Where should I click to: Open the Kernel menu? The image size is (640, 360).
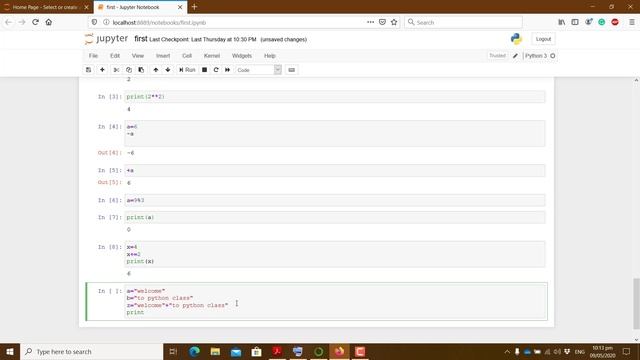pyautogui.click(x=212, y=56)
